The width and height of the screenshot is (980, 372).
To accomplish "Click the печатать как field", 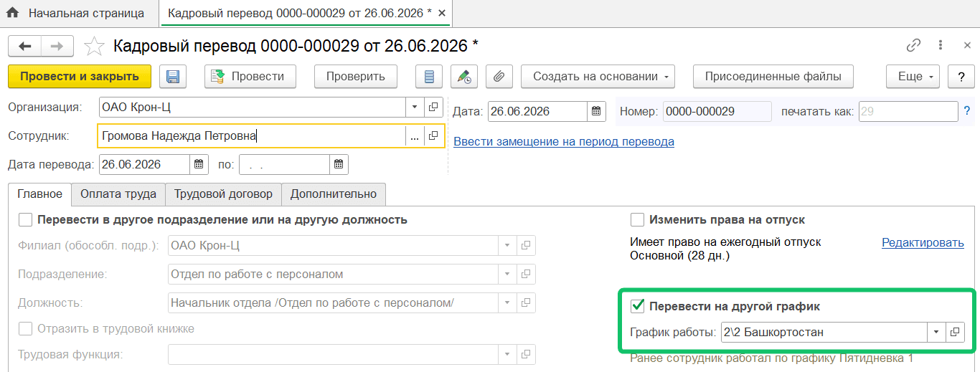I will pos(908,111).
